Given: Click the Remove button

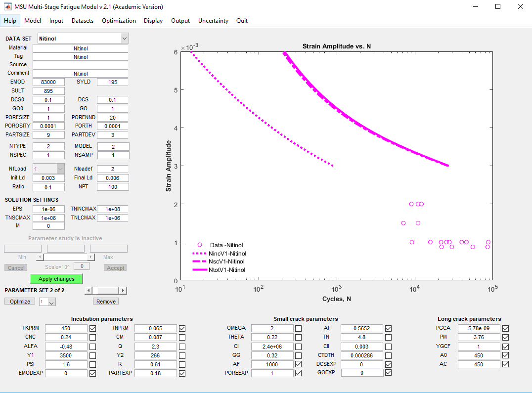Looking at the screenshot, I should pos(106,302).
